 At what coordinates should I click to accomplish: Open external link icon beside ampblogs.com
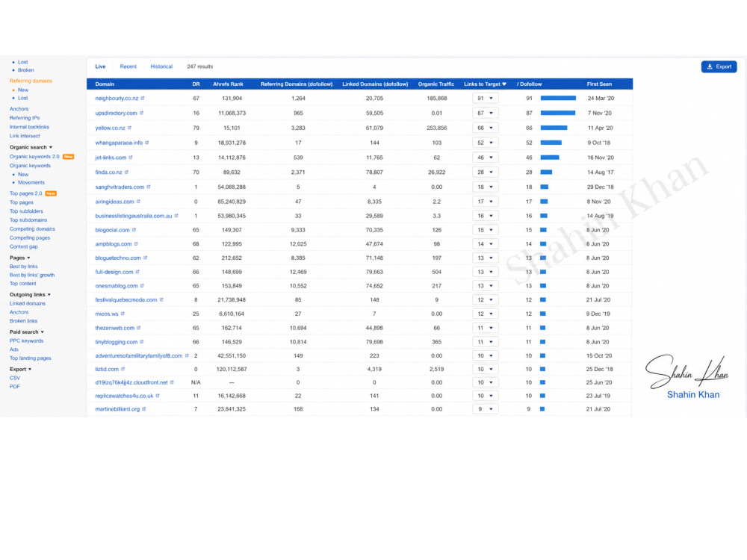point(136,244)
